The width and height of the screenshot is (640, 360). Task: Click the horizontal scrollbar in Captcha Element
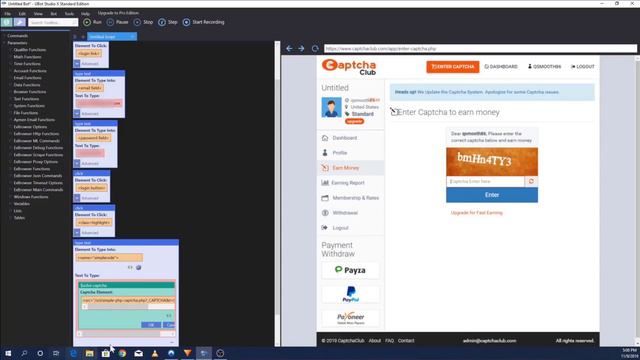(x=128, y=307)
